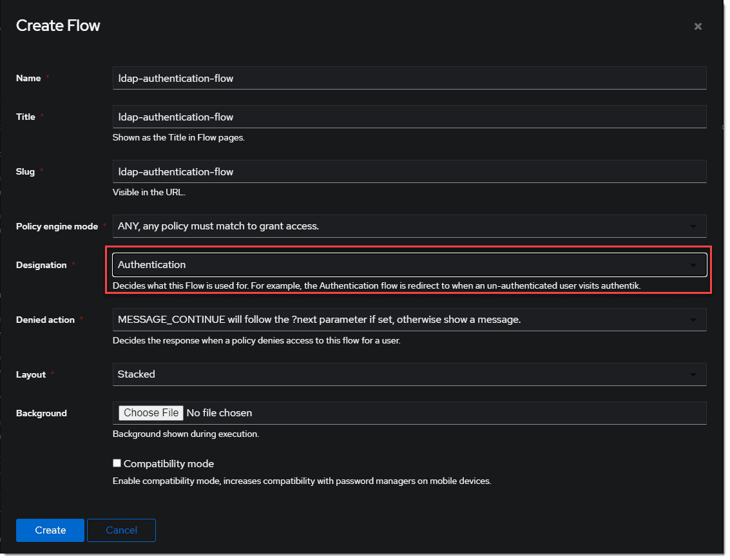
Task: Click the Designation dropdown arrow icon
Action: [693, 265]
